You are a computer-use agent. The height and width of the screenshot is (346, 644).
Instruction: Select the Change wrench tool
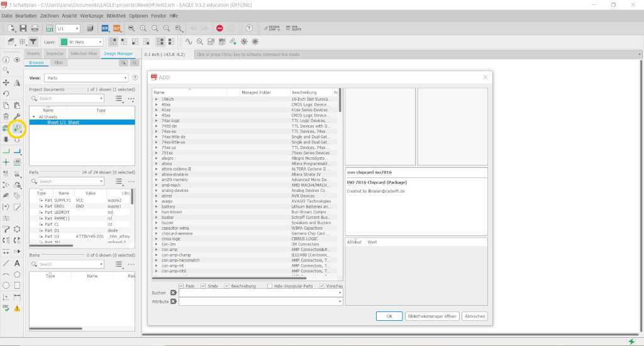tap(17, 117)
